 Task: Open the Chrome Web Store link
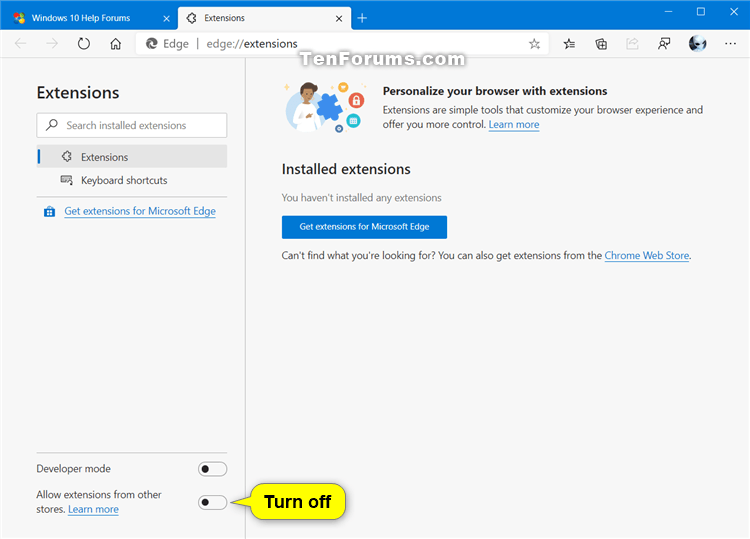647,255
